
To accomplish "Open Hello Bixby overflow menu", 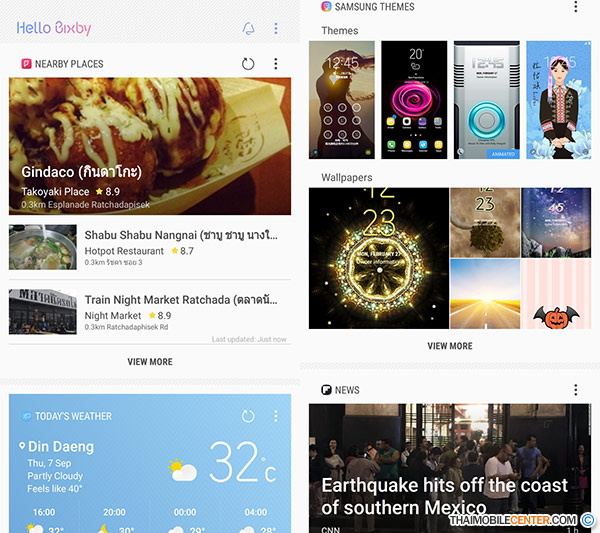I will (x=276, y=28).
